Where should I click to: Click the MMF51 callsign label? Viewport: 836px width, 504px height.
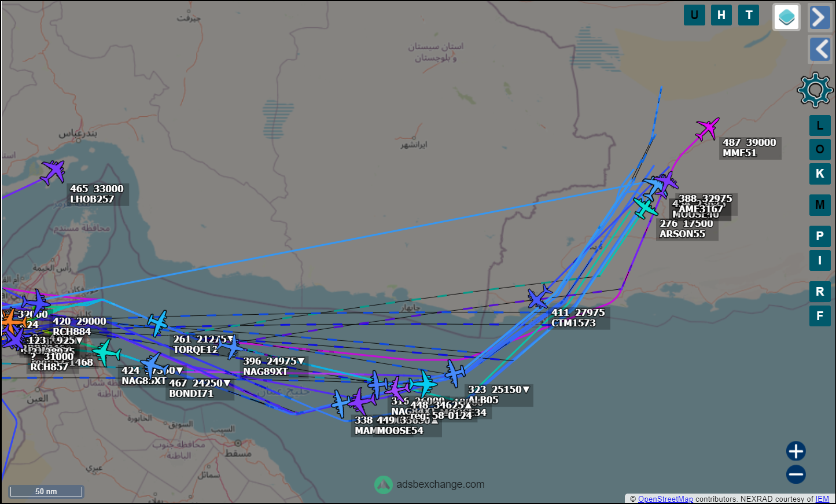(739, 153)
